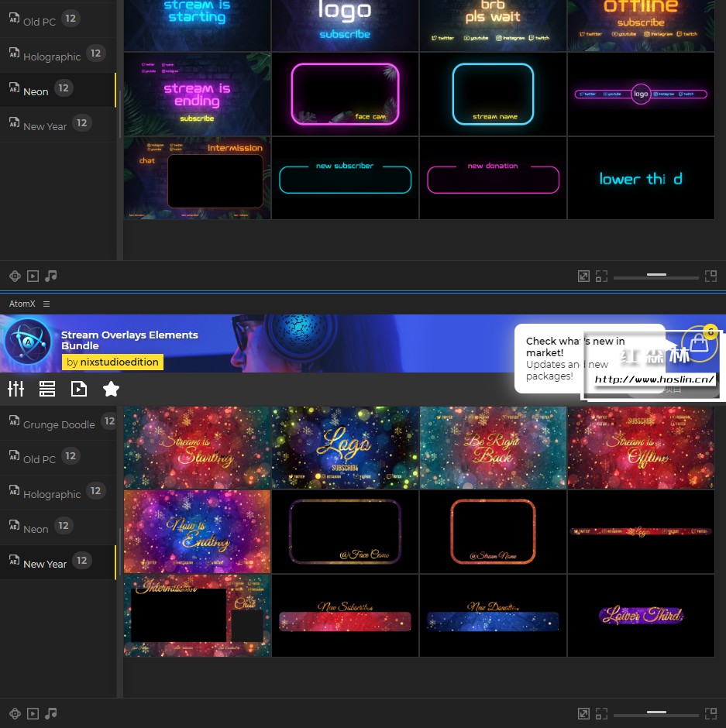Click the Stream Overlays Elements Bundle title
The width and height of the screenshot is (726, 728).
(x=129, y=340)
